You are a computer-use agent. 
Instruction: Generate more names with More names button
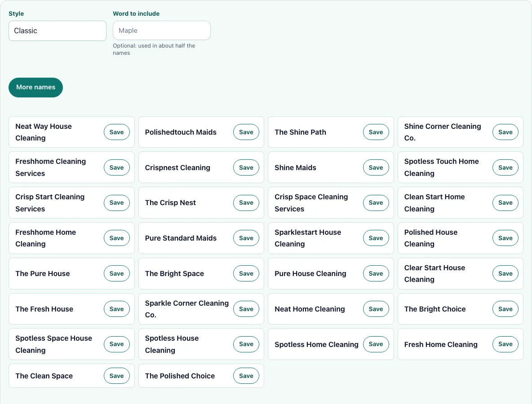(35, 88)
